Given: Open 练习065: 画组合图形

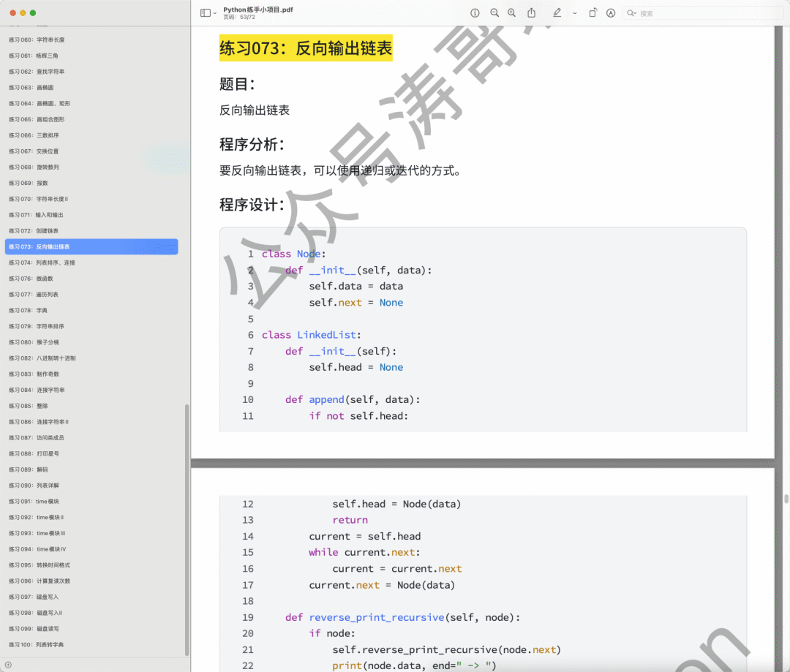Looking at the screenshot, I should [x=37, y=119].
